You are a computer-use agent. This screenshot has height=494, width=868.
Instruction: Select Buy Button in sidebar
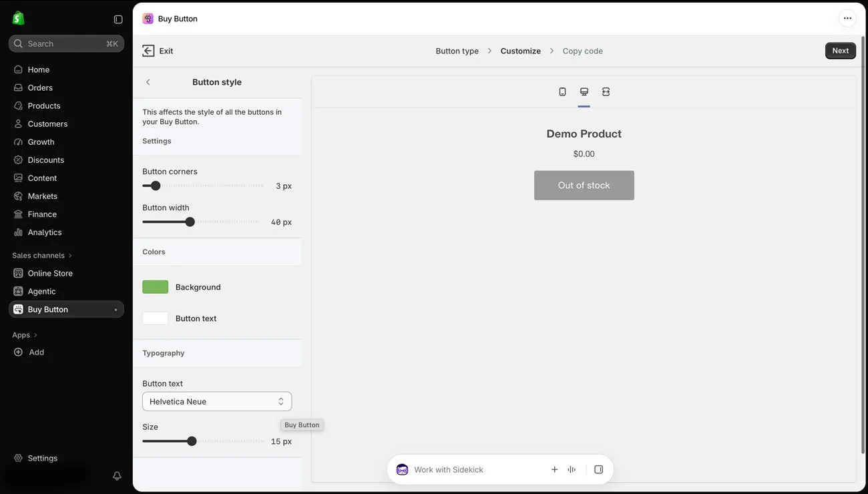[x=66, y=309]
